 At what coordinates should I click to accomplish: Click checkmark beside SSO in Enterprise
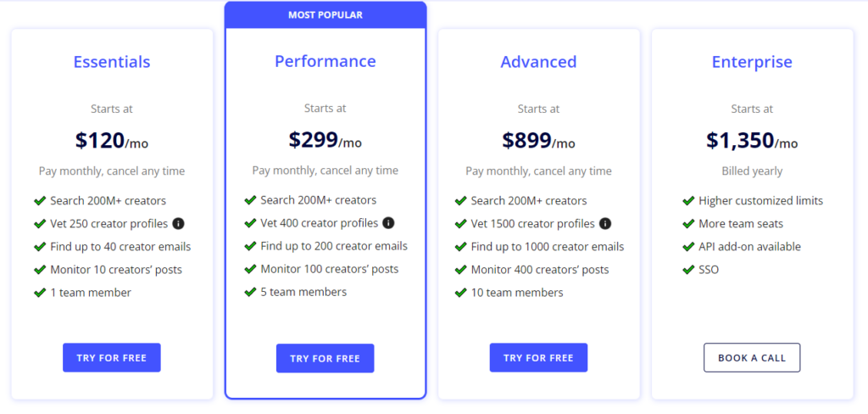(x=688, y=270)
